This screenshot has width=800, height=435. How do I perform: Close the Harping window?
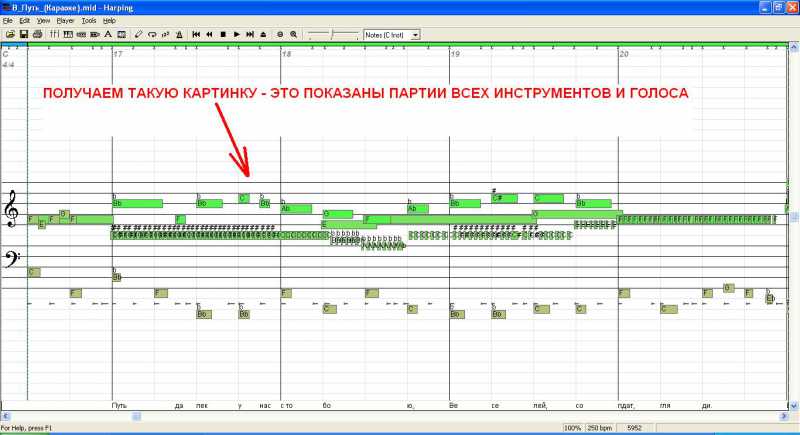point(791,8)
